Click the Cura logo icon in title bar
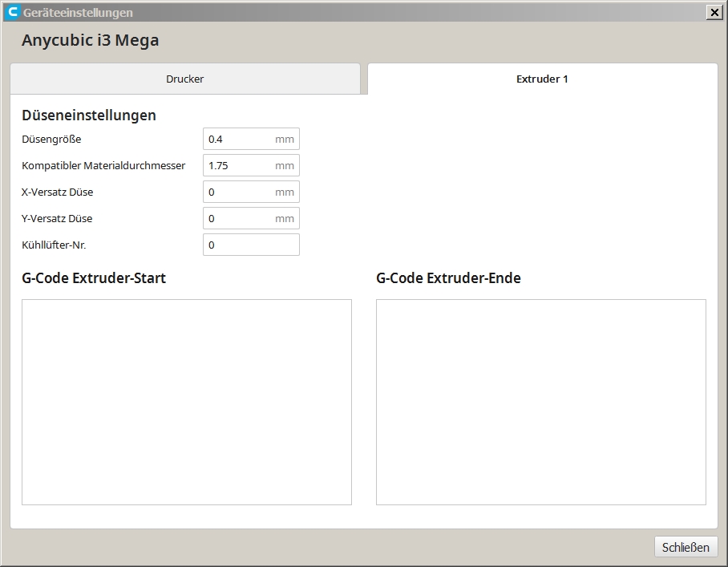The width and height of the screenshot is (728, 567). [13, 12]
